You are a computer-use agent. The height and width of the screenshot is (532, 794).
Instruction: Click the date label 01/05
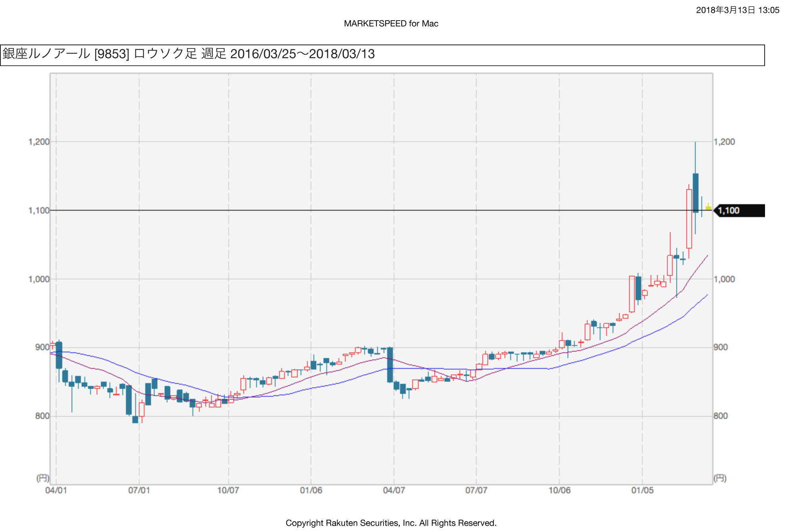(642, 490)
